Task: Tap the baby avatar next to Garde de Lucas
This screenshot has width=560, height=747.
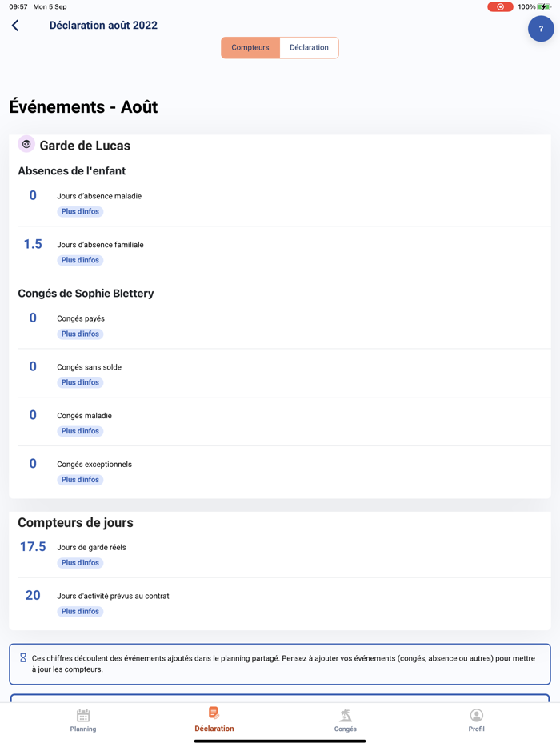Action: [25, 146]
